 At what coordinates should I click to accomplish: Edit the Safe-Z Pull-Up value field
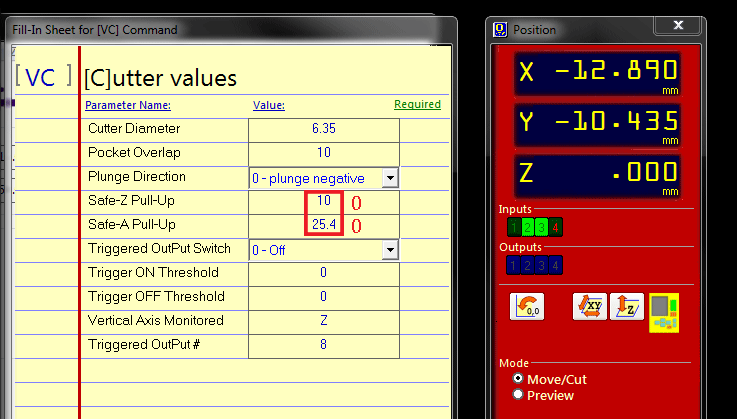click(324, 201)
